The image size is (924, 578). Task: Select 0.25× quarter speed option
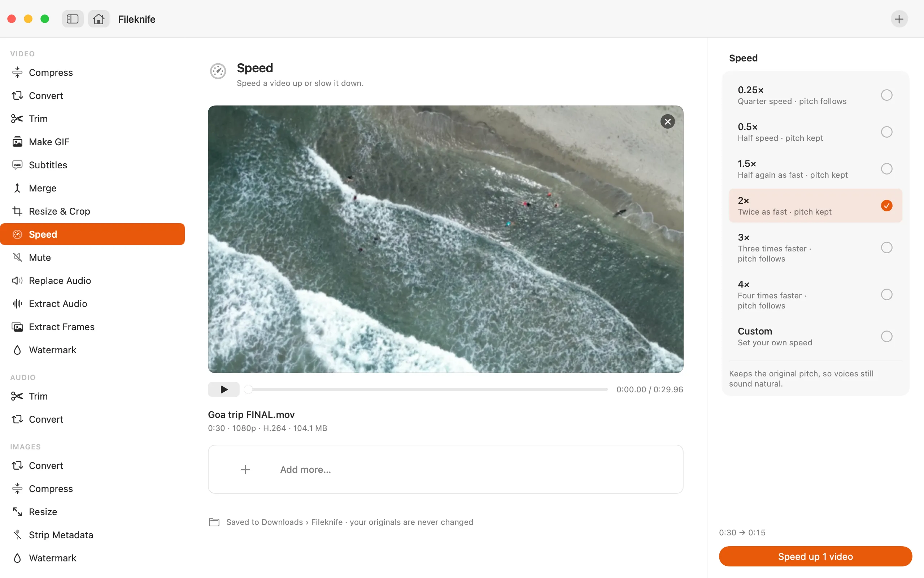coord(815,95)
